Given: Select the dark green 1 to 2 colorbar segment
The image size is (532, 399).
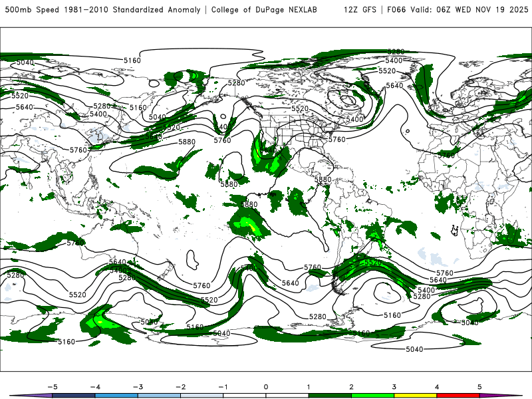Looking at the screenshot, I should (x=330, y=396).
